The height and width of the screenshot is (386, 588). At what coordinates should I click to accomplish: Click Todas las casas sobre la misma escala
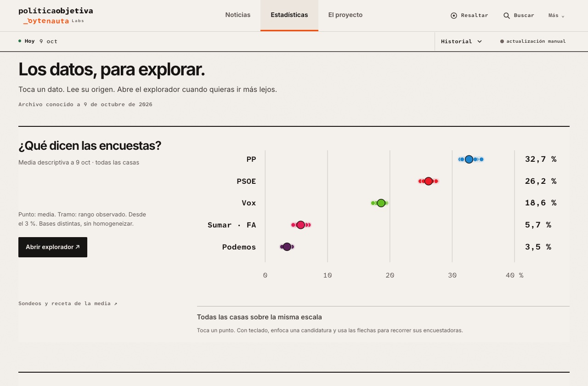tap(260, 317)
